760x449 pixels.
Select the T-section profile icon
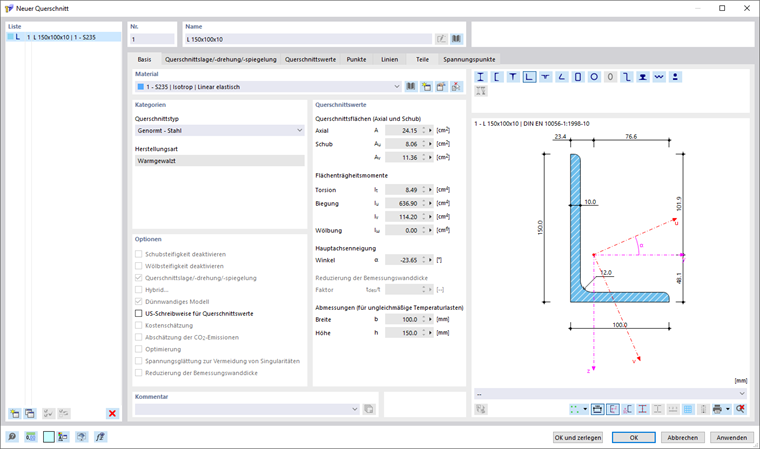pyautogui.click(x=513, y=77)
